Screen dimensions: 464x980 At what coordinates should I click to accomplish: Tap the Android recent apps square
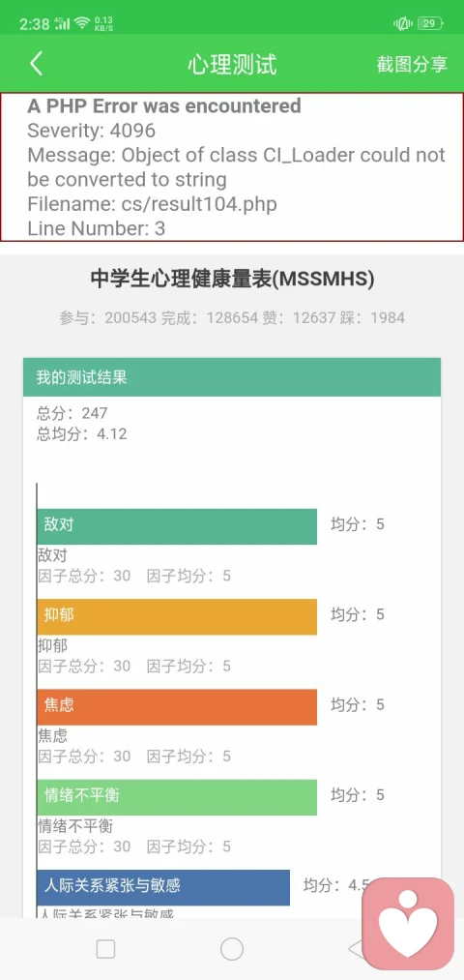105,949
